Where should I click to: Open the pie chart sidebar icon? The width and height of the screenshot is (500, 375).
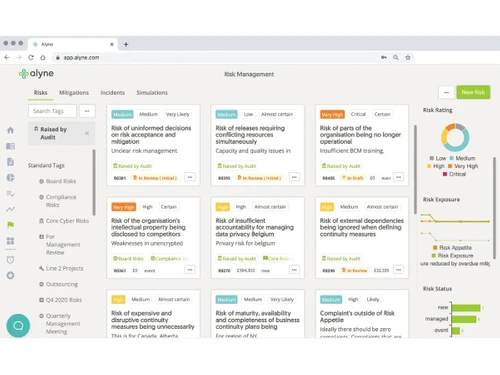click(10, 177)
